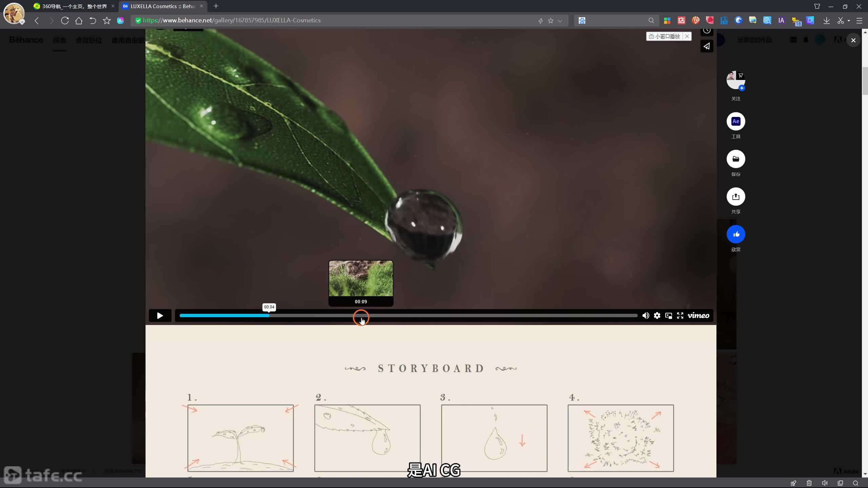Image resolution: width=868 pixels, height=488 pixels.
Task: Share project via 共享 button
Action: [x=736, y=197]
